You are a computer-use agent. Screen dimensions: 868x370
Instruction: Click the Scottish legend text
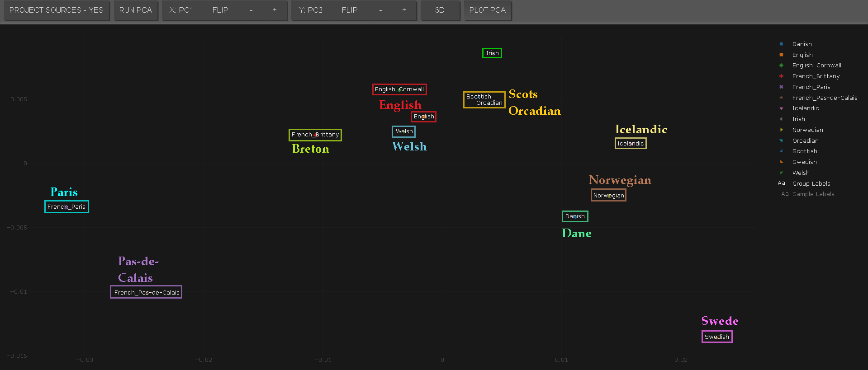(x=805, y=151)
